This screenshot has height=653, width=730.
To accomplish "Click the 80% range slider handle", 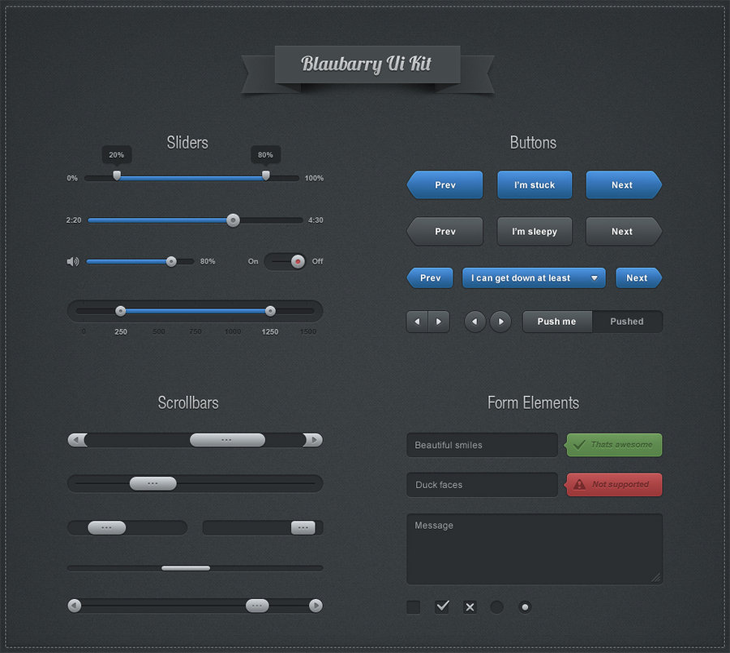I will 266,175.
